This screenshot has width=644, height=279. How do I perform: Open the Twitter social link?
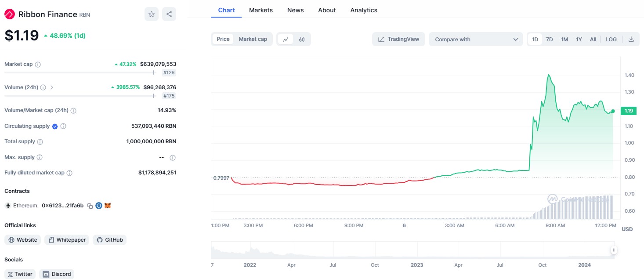pyautogui.click(x=20, y=274)
